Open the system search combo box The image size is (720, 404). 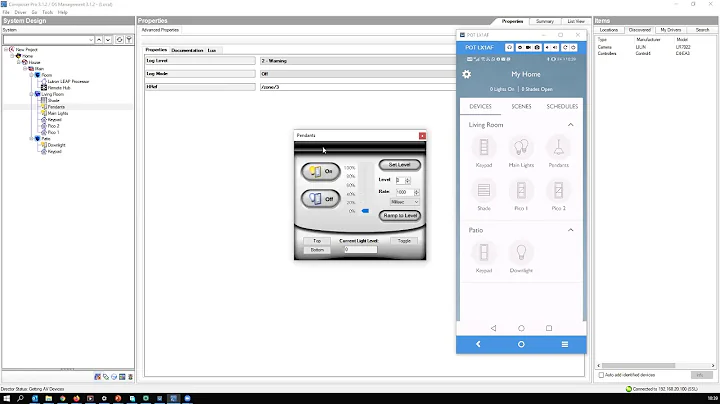(x=48, y=40)
